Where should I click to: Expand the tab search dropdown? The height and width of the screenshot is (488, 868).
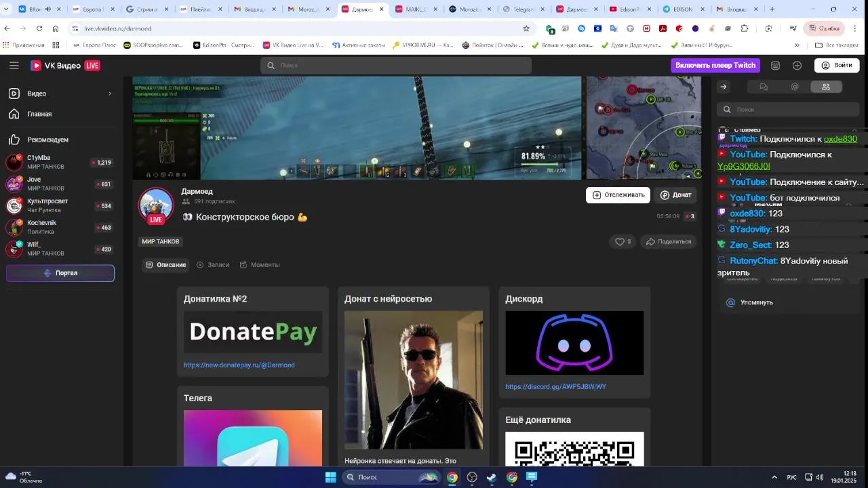click(5, 9)
